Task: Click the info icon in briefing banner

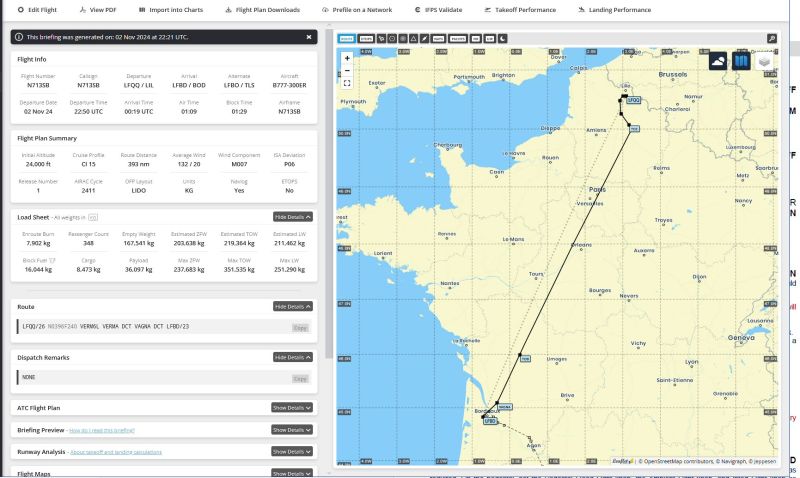Action: click(x=19, y=37)
